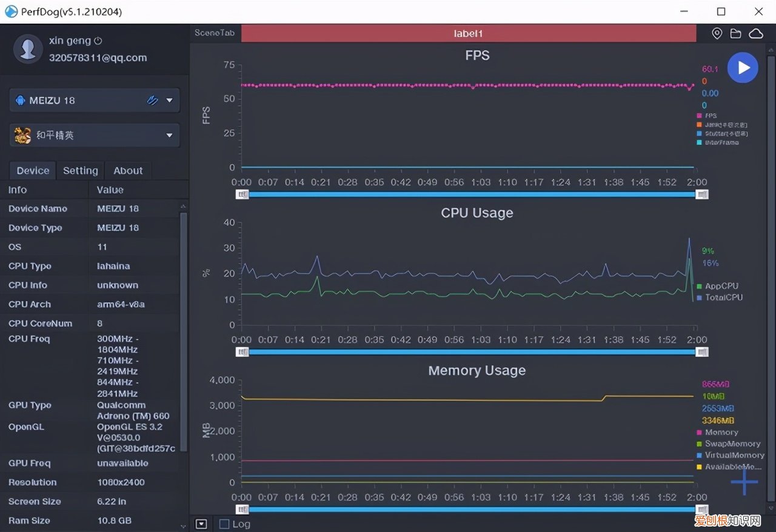This screenshot has width=776, height=532.
Task: Click the log panel expand arrow icon
Action: (202, 524)
